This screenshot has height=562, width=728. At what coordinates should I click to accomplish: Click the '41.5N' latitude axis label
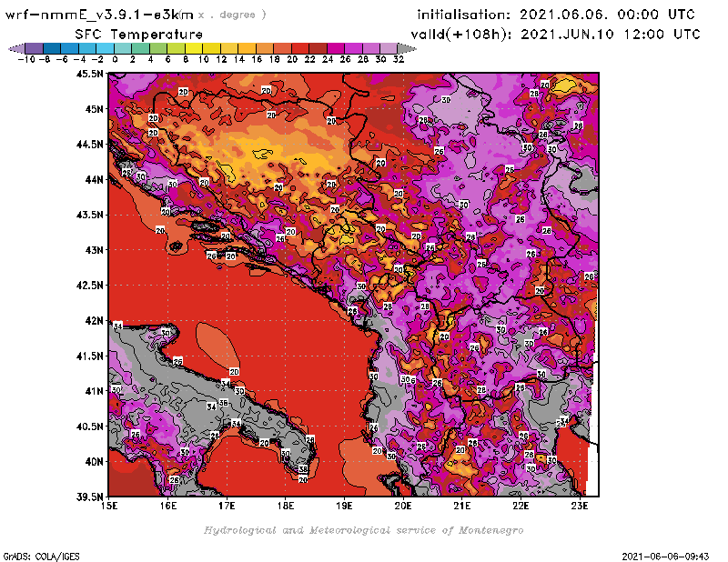click(x=89, y=356)
